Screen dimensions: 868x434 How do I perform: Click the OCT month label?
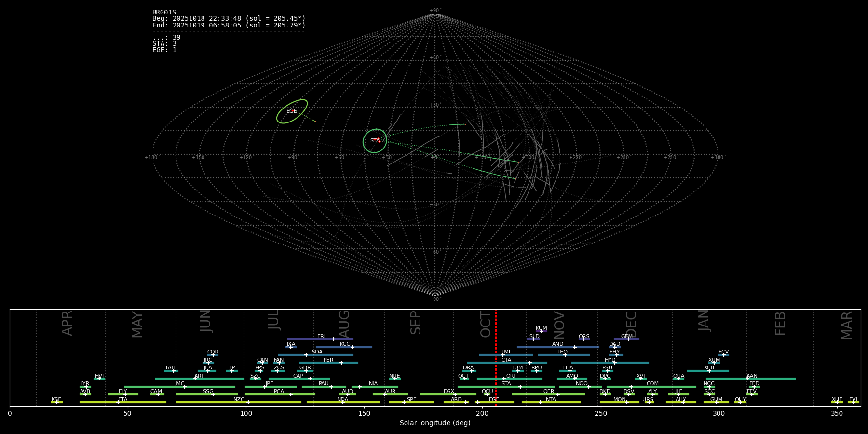pyautogui.click(x=486, y=324)
